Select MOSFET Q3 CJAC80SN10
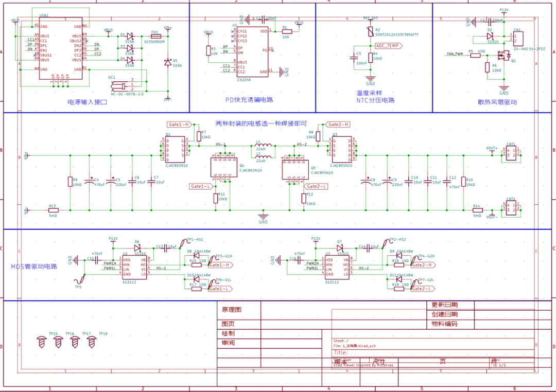Screen dimensions: 556x392 342,149
